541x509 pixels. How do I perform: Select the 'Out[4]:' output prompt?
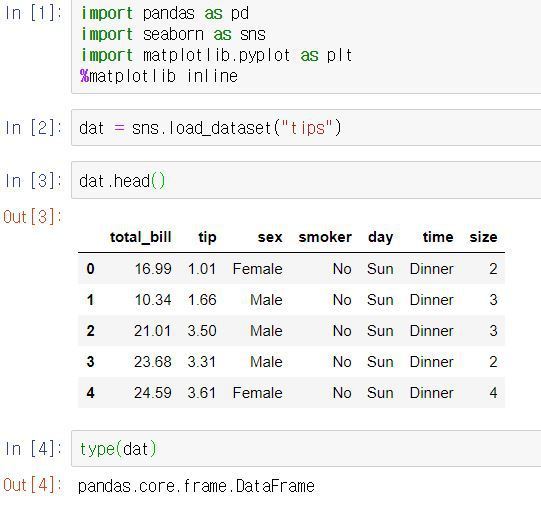(x=32, y=485)
